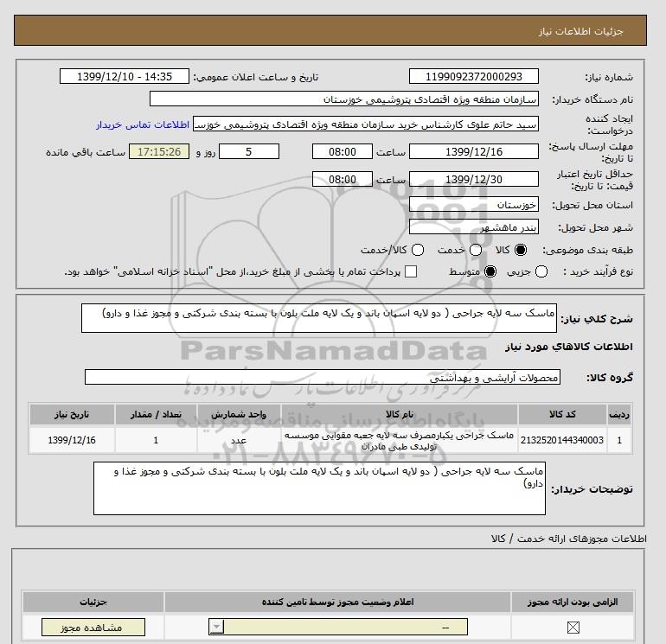Click the توضیحات خریدار text area
The image size is (666, 644).
pyautogui.click(x=319, y=488)
